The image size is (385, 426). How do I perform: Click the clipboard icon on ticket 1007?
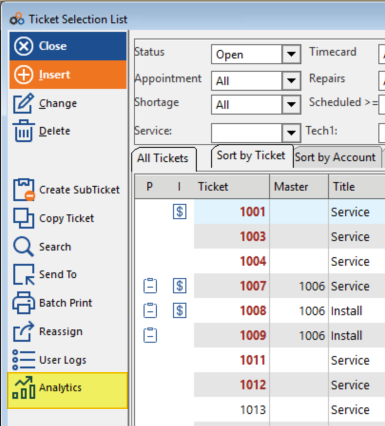click(150, 286)
